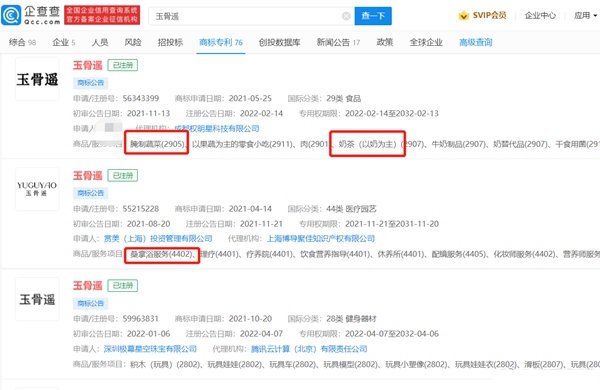Expand the 应用 dropdown
This screenshot has height=390, width=600.
click(585, 15)
